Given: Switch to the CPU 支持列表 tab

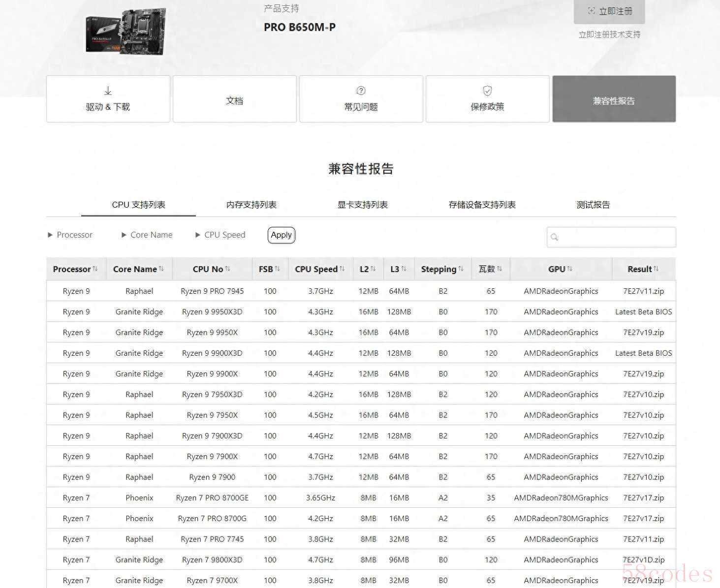Looking at the screenshot, I should pos(138,205).
